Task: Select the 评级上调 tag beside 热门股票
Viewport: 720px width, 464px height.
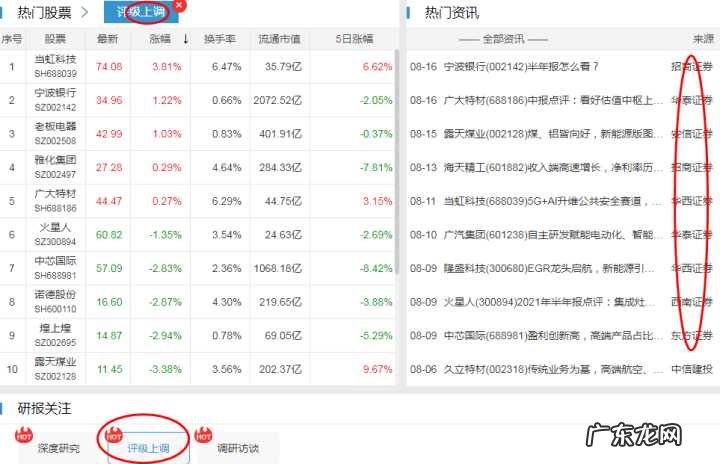Action: [141, 12]
